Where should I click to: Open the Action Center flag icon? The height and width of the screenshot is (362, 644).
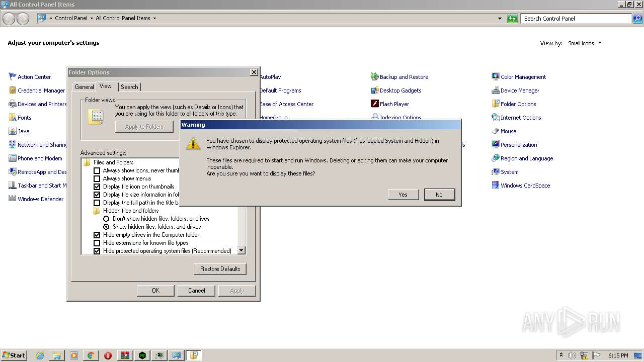(13, 76)
